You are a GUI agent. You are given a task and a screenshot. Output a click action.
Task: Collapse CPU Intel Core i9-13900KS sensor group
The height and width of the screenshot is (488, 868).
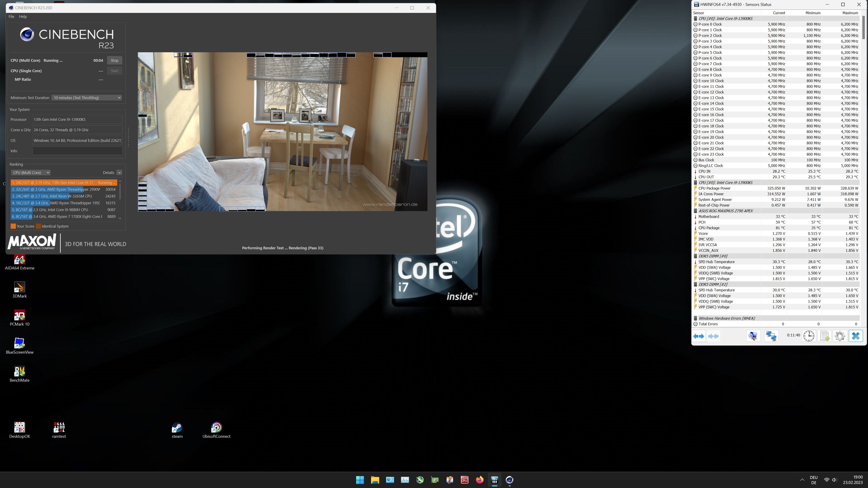coord(695,19)
